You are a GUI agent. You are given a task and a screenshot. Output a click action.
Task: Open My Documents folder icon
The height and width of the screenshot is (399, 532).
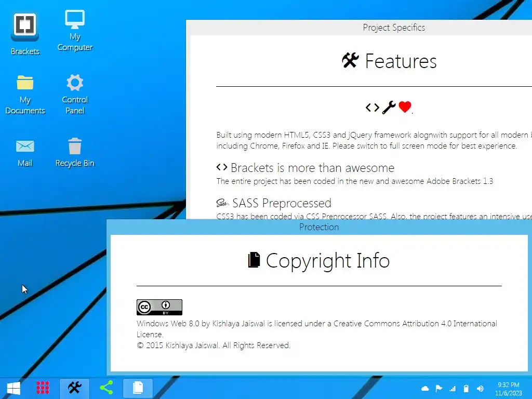click(x=25, y=95)
